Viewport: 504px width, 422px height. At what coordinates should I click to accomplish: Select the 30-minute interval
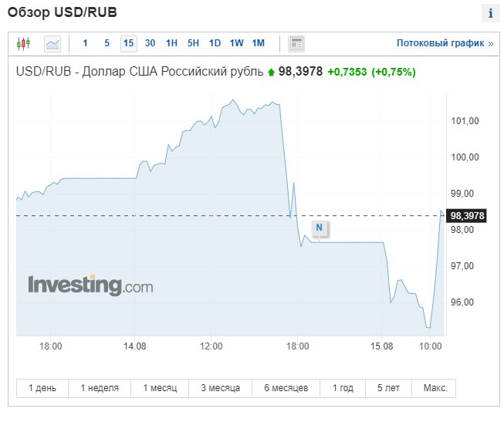(x=150, y=43)
